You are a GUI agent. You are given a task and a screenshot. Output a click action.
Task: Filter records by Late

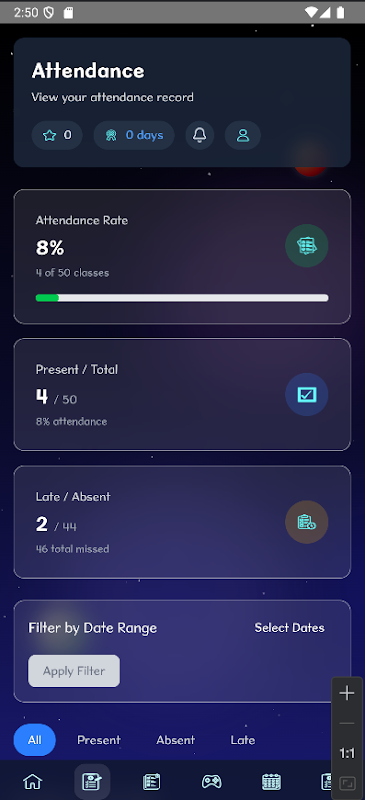[242, 740]
